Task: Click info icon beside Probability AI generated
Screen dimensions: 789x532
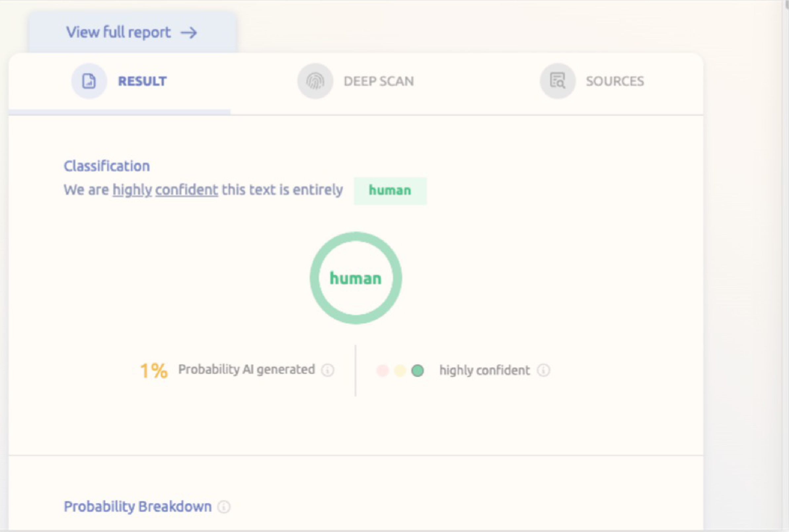Action: [328, 370]
